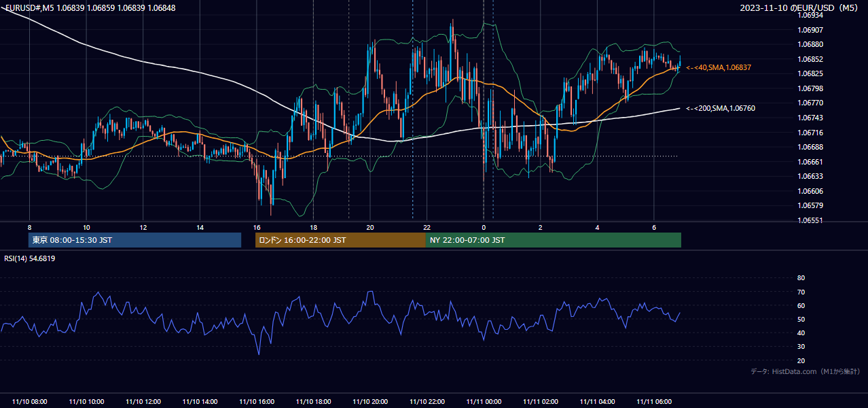Screen dimensions: 868x408
Task: Click the HistData.com data source note
Action: 806,371
